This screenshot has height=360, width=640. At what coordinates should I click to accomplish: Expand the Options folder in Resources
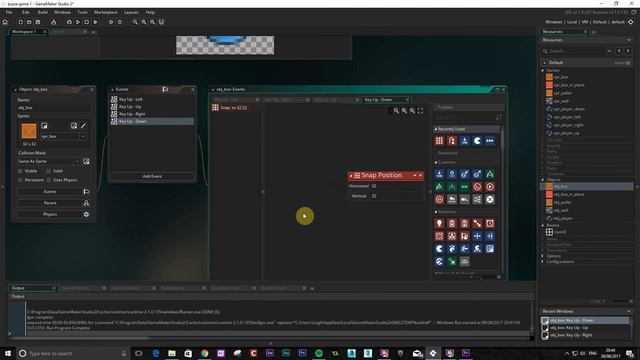543,256
